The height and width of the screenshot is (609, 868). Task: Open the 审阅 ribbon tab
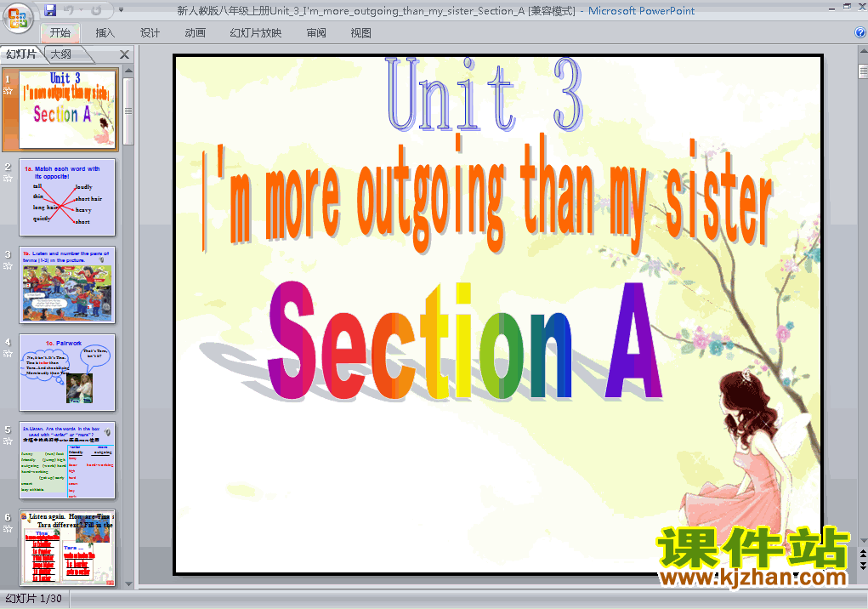316,32
